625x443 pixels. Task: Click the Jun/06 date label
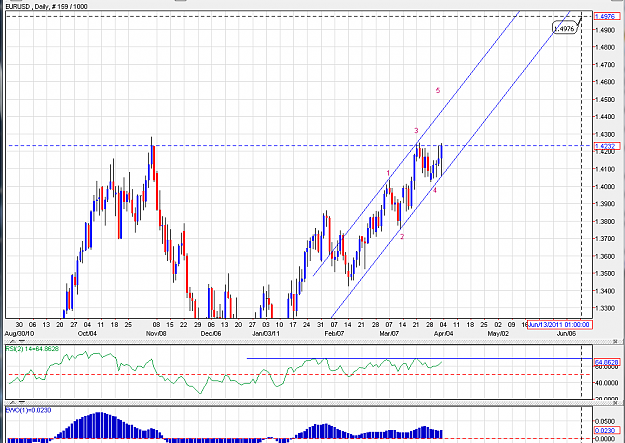566,333
